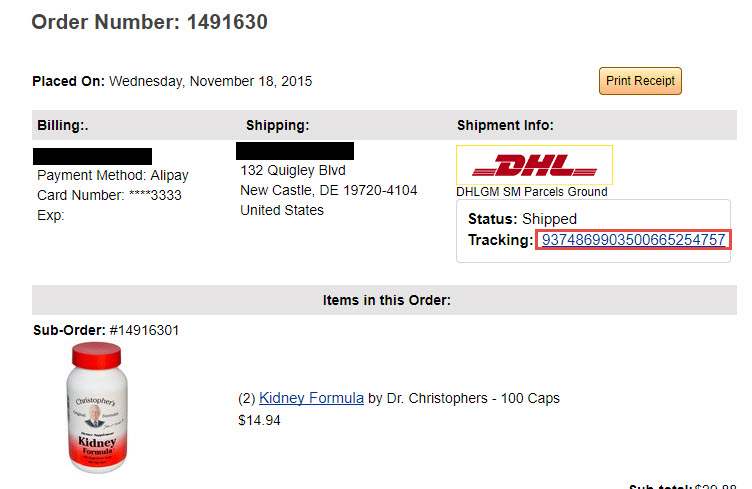752x489 pixels.
Task: Click the Shipment Info column header
Action: pos(505,125)
